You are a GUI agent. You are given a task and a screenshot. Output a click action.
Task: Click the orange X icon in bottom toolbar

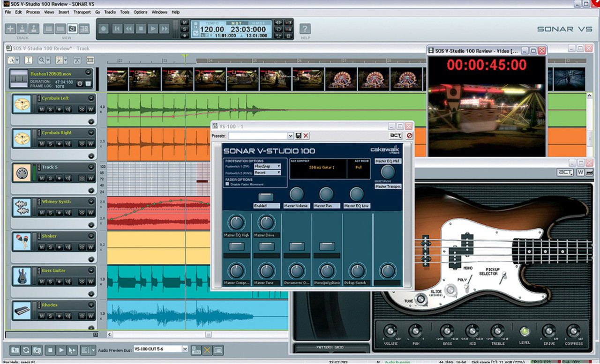207,349
